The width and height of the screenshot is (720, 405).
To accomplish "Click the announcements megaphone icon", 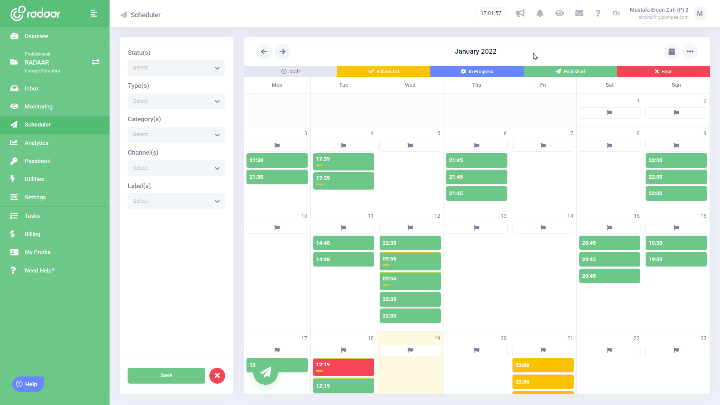I will click(x=520, y=14).
